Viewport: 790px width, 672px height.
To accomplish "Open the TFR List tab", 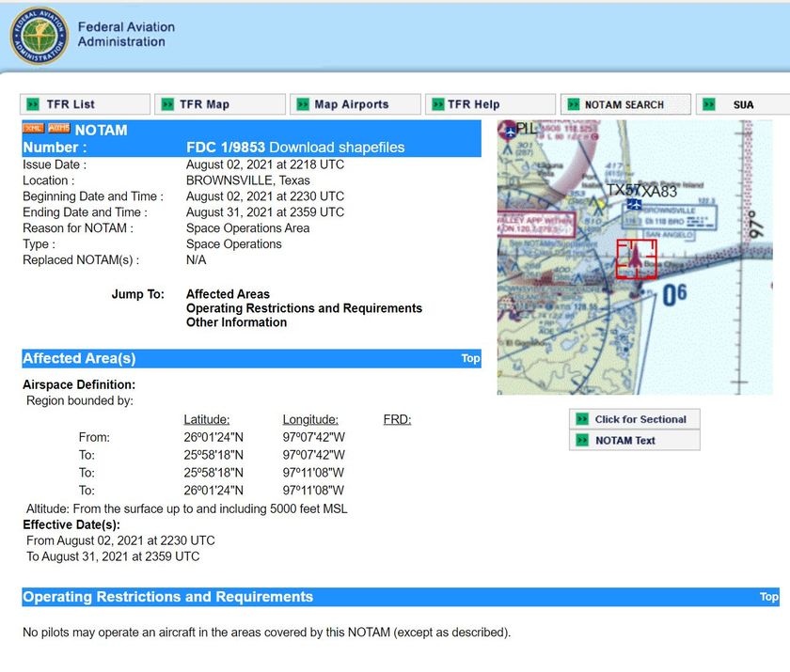I will 86,104.
